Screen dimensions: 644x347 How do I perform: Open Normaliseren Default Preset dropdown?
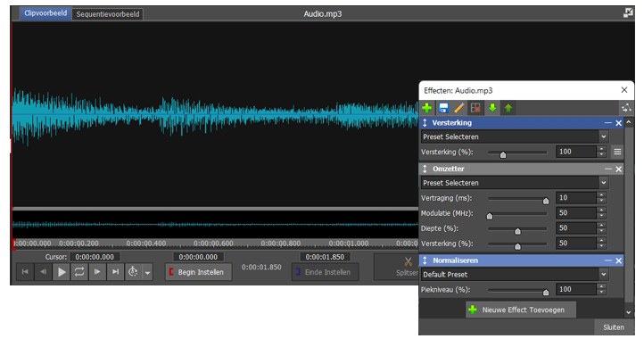pos(515,275)
